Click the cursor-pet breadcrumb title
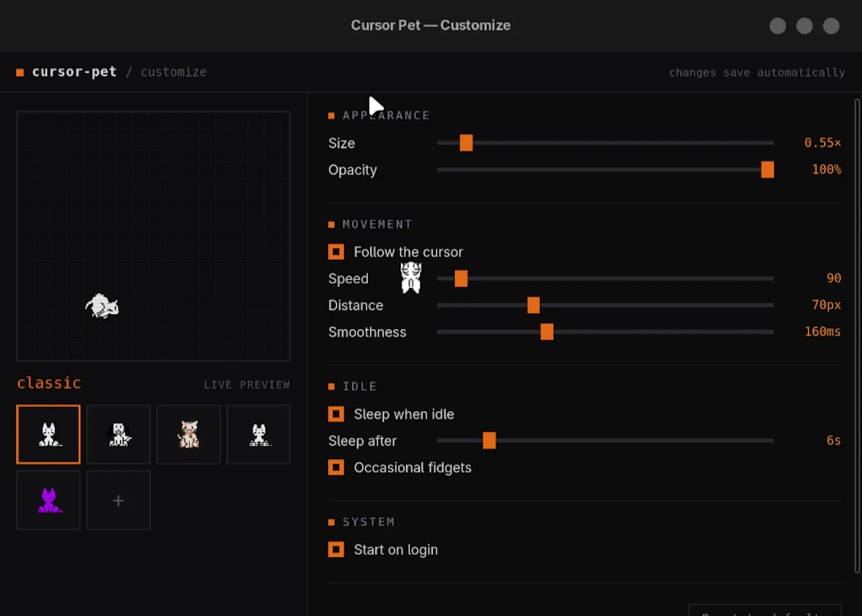862x616 pixels. [74, 72]
